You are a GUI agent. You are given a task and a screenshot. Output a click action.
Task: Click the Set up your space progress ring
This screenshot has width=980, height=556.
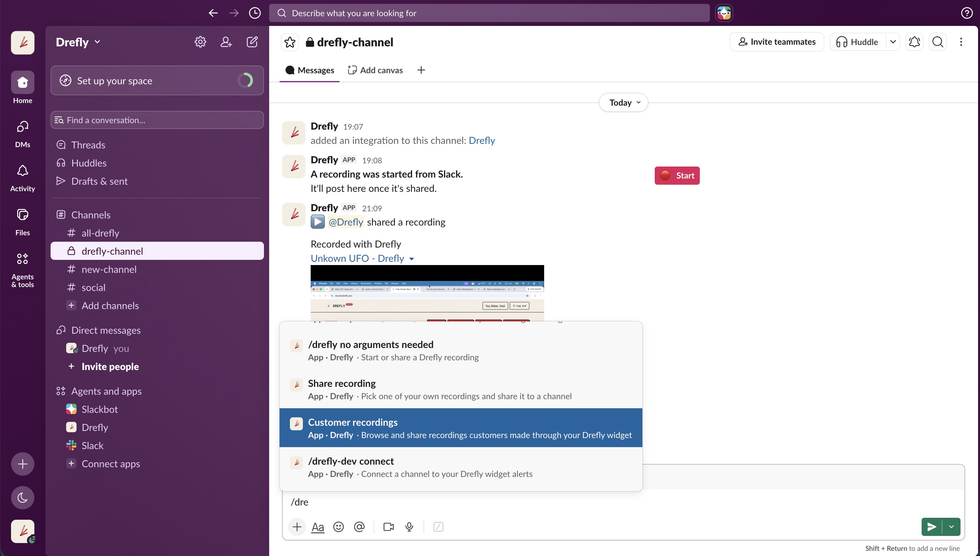[x=245, y=81]
